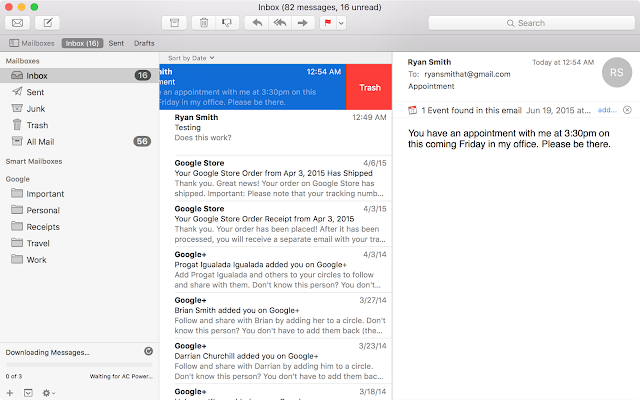The image size is (640, 400).
Task: Click the Mailboxes section header in sidebar
Action: tap(22, 61)
